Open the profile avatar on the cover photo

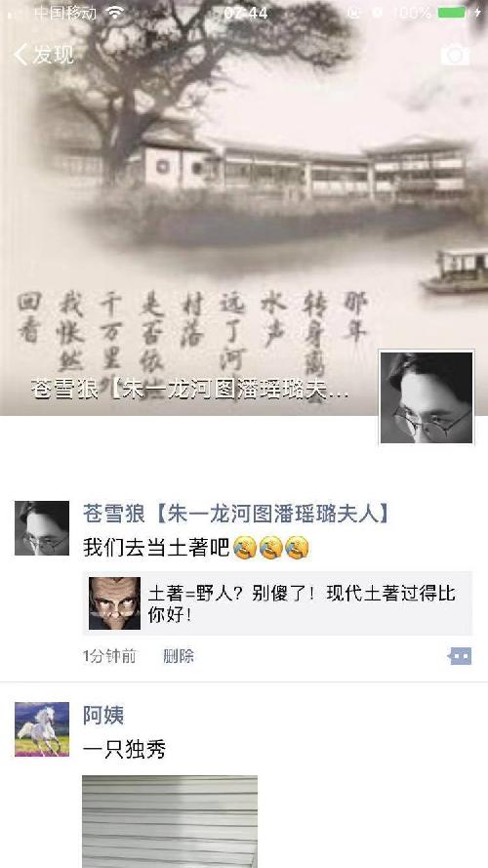pos(427,397)
